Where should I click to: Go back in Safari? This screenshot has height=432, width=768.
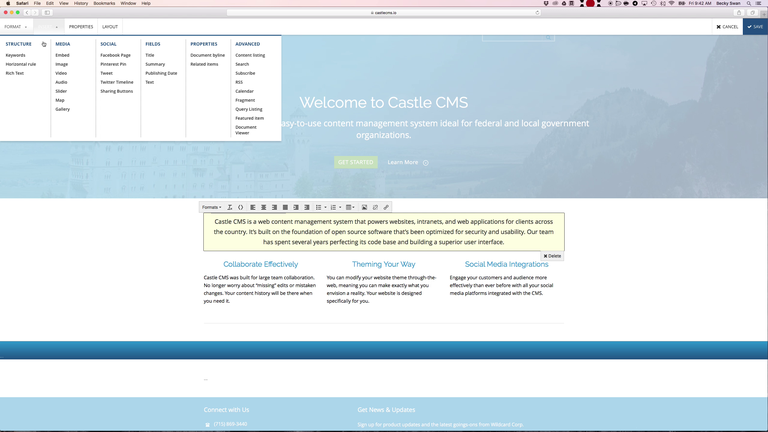pyautogui.click(x=27, y=13)
